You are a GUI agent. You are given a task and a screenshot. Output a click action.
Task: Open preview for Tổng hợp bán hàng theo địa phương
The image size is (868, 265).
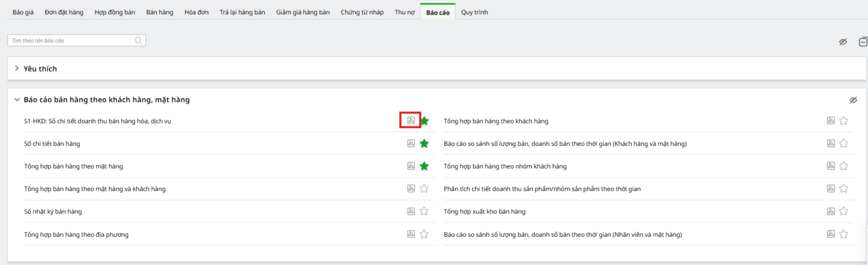(x=411, y=234)
